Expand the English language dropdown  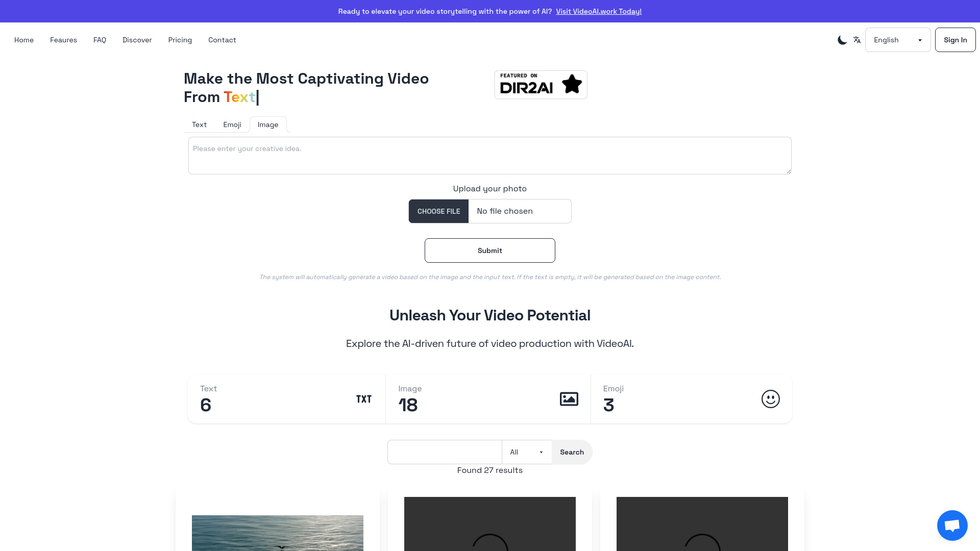point(898,40)
